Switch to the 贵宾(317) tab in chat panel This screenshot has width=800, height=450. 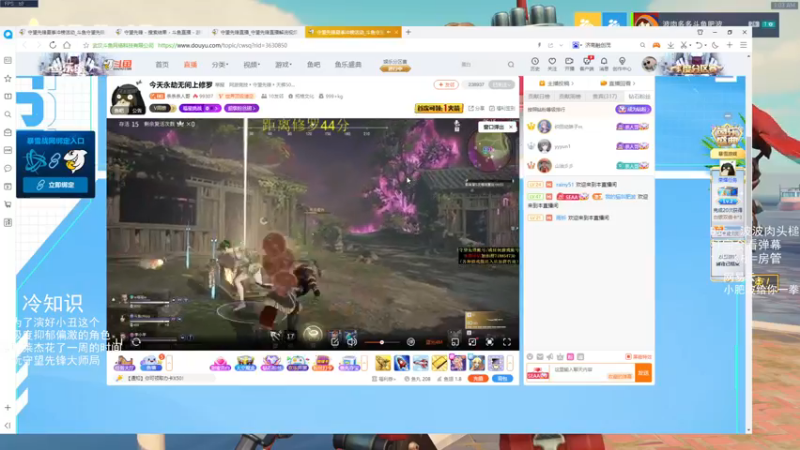point(605,96)
